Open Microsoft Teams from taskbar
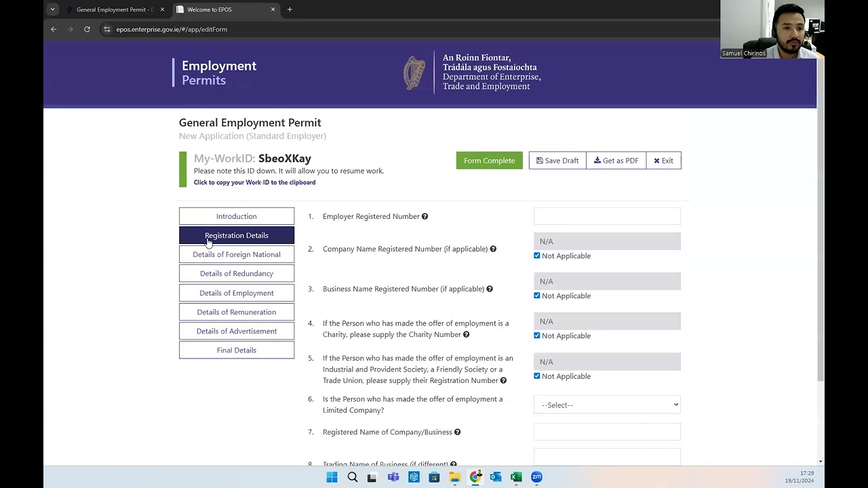This screenshot has width=868, height=488. pyautogui.click(x=393, y=477)
